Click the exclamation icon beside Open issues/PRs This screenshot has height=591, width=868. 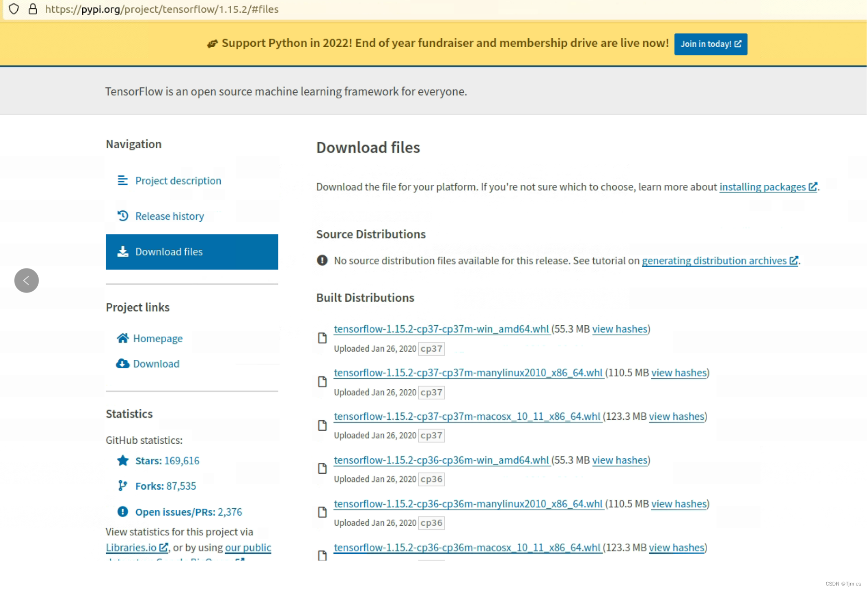123,512
